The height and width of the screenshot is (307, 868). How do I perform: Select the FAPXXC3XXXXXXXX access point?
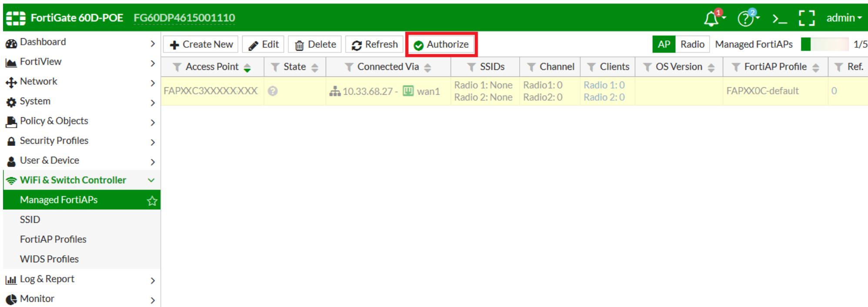[210, 91]
